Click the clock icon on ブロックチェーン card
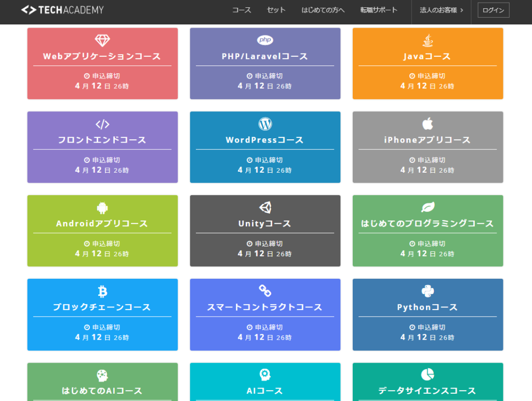The width and height of the screenshot is (532, 401). click(x=87, y=327)
